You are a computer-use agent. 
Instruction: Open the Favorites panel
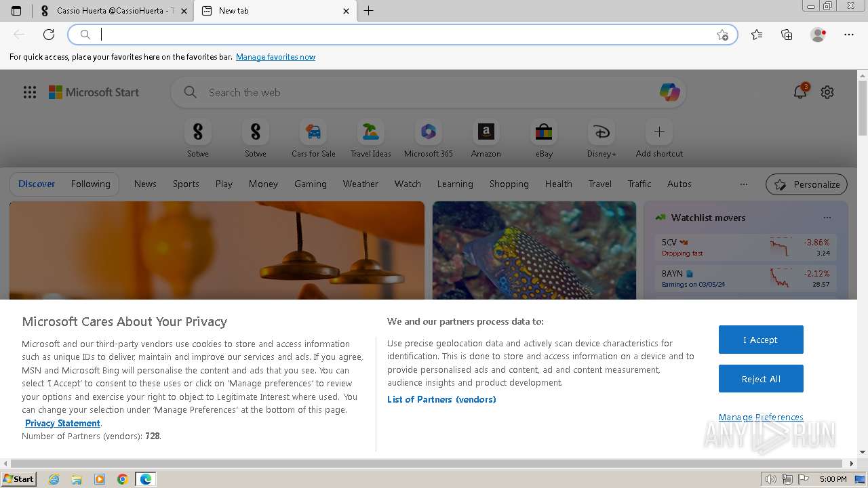pos(757,35)
